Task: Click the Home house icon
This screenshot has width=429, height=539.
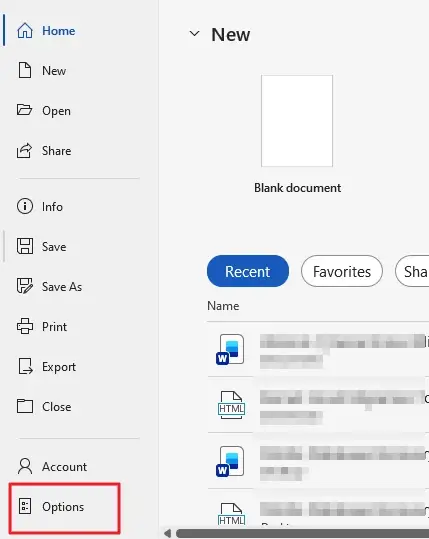Action: 25,31
